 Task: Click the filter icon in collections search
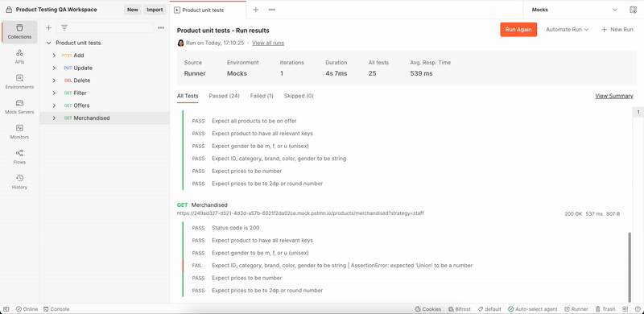point(64,28)
